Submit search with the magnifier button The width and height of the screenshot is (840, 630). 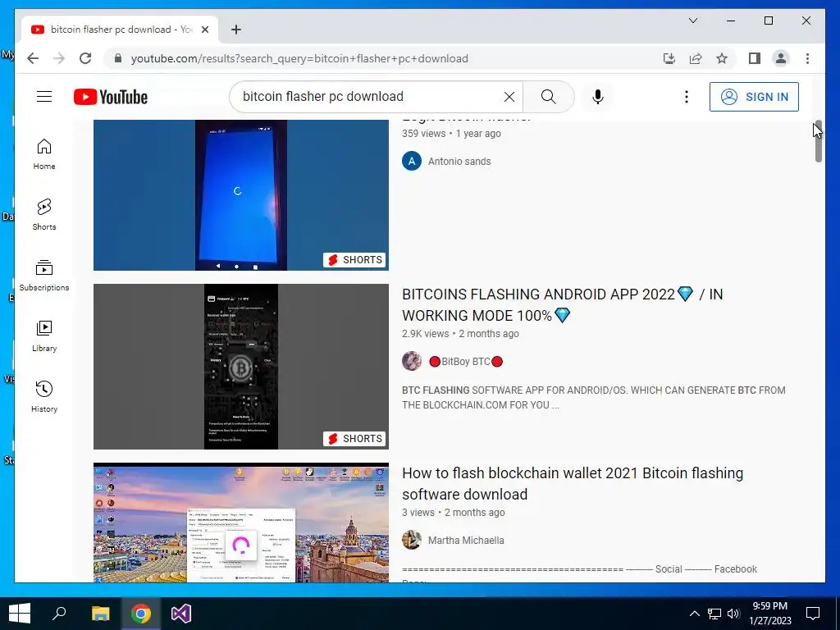coord(548,97)
